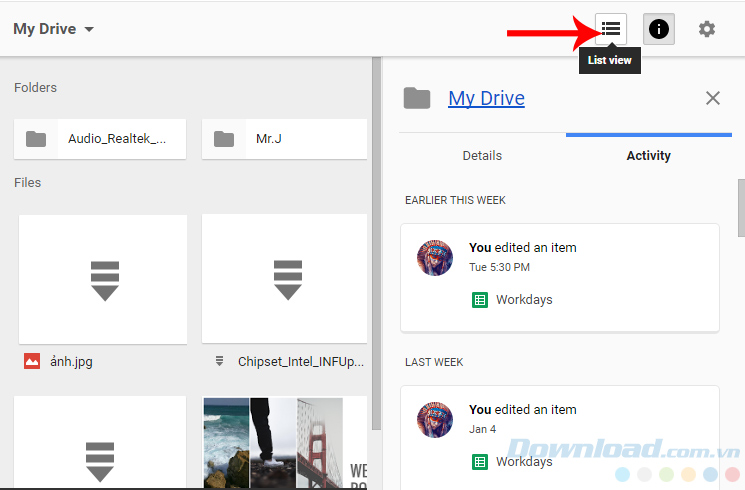Click the Files section heading
This screenshot has width=745, height=490.
point(28,183)
